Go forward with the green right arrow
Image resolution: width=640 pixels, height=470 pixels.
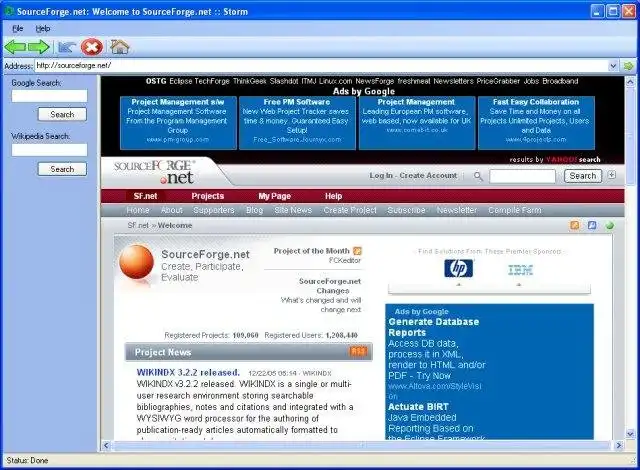39,47
